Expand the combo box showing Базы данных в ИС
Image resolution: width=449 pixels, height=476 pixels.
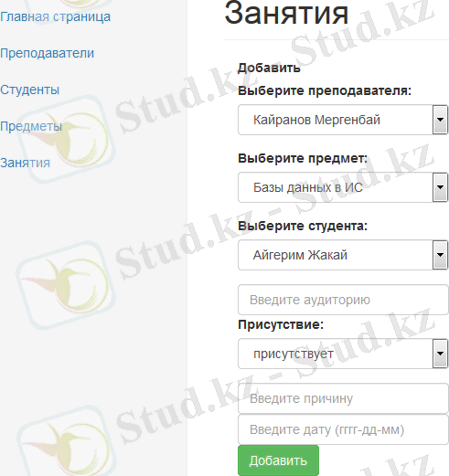coord(343,187)
